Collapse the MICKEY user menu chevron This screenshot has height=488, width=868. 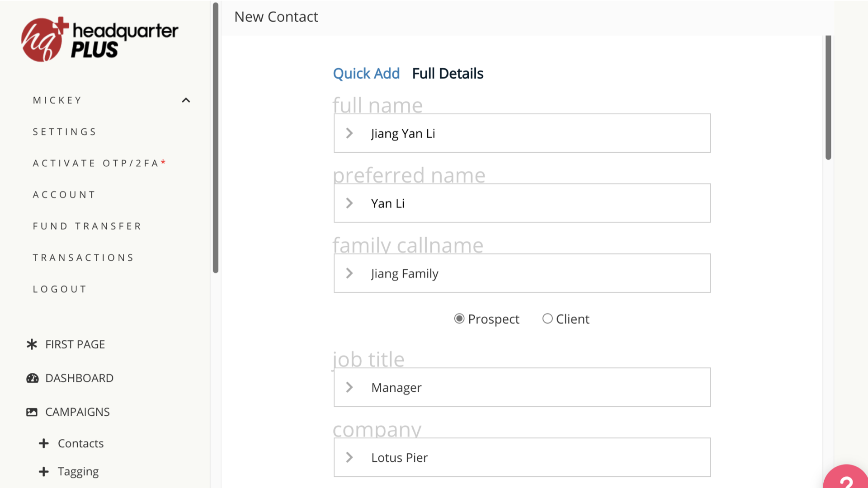coord(186,100)
